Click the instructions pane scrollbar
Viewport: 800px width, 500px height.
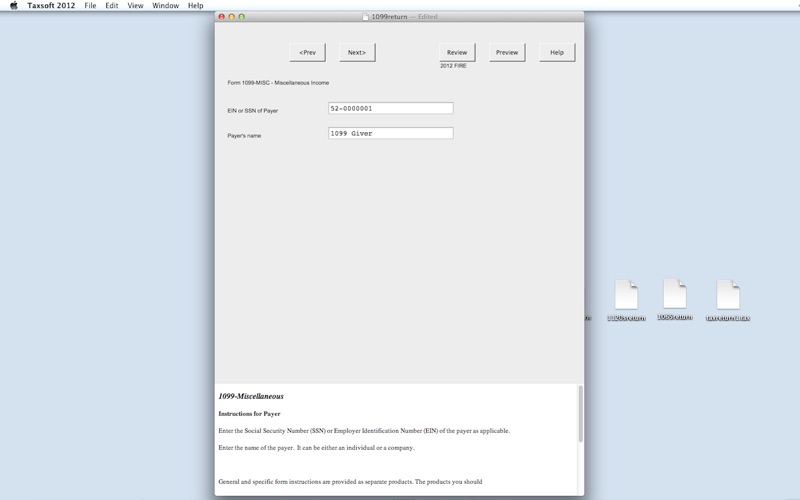[x=581, y=414]
